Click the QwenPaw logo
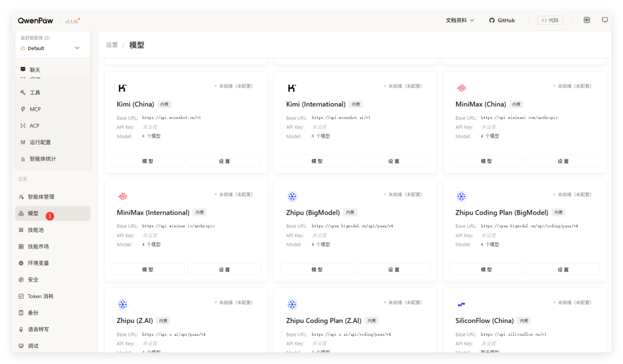The height and width of the screenshot is (364, 623). click(x=35, y=21)
